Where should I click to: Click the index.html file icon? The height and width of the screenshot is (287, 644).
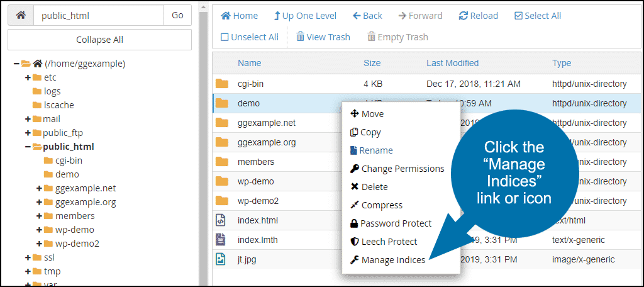coord(221,220)
